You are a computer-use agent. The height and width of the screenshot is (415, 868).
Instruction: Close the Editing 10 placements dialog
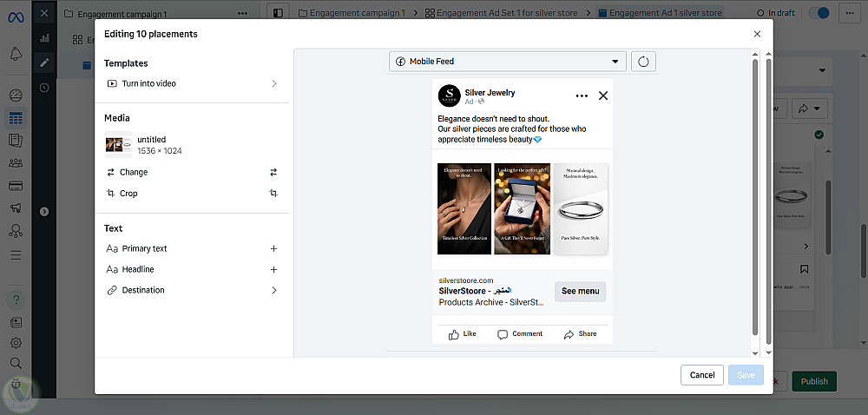(757, 34)
